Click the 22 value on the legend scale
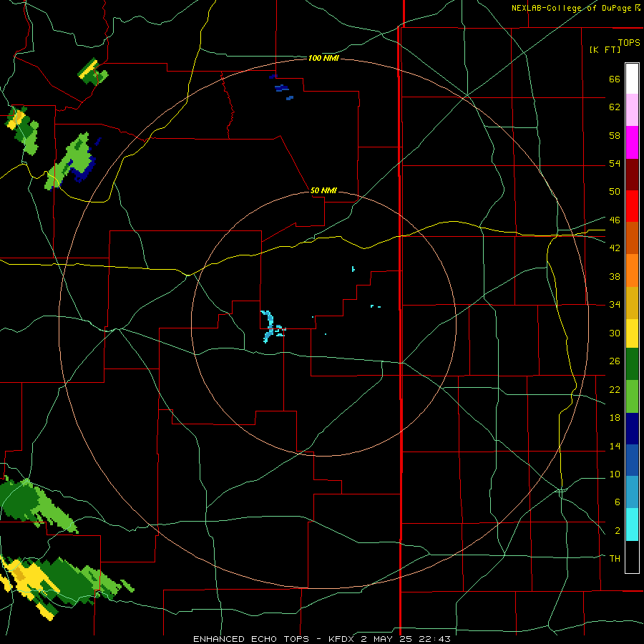 click(615, 389)
